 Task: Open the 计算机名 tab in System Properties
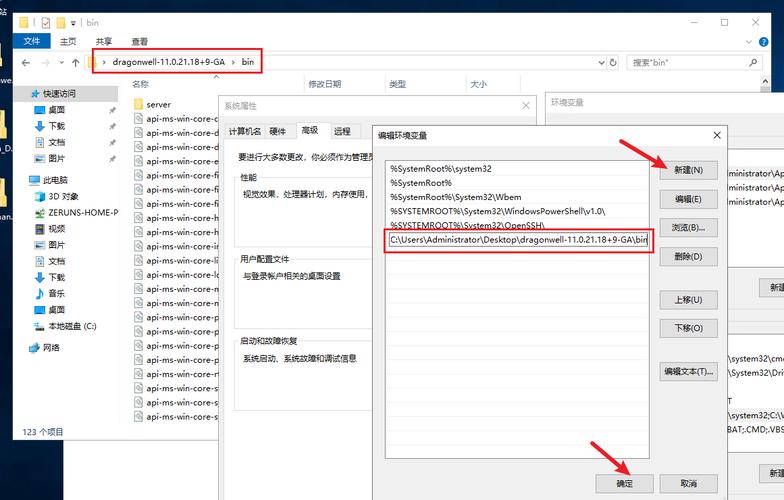(x=244, y=132)
